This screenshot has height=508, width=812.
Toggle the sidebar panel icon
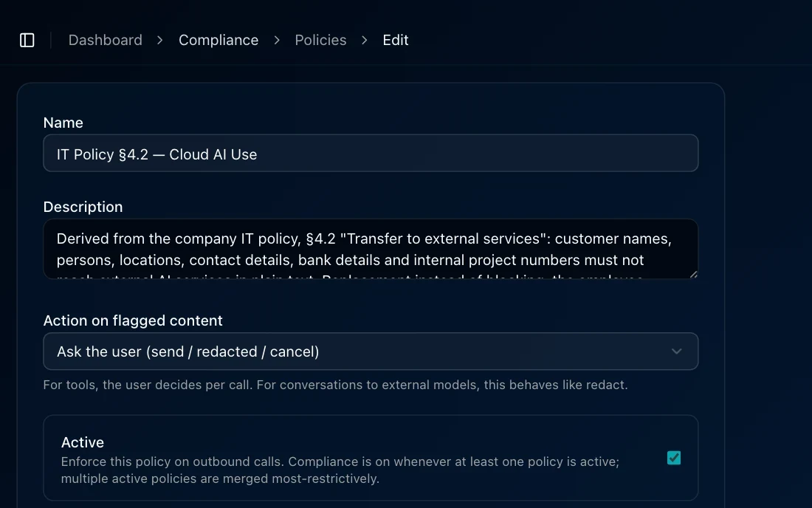pos(27,40)
